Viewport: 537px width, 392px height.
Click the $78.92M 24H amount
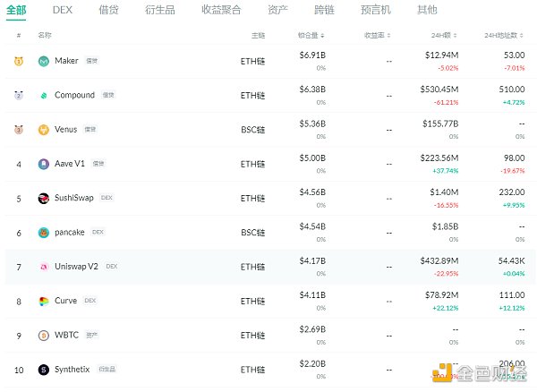click(442, 295)
